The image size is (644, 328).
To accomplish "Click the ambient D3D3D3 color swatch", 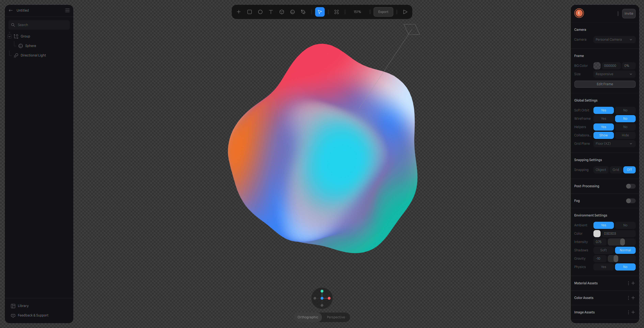I will point(597,233).
